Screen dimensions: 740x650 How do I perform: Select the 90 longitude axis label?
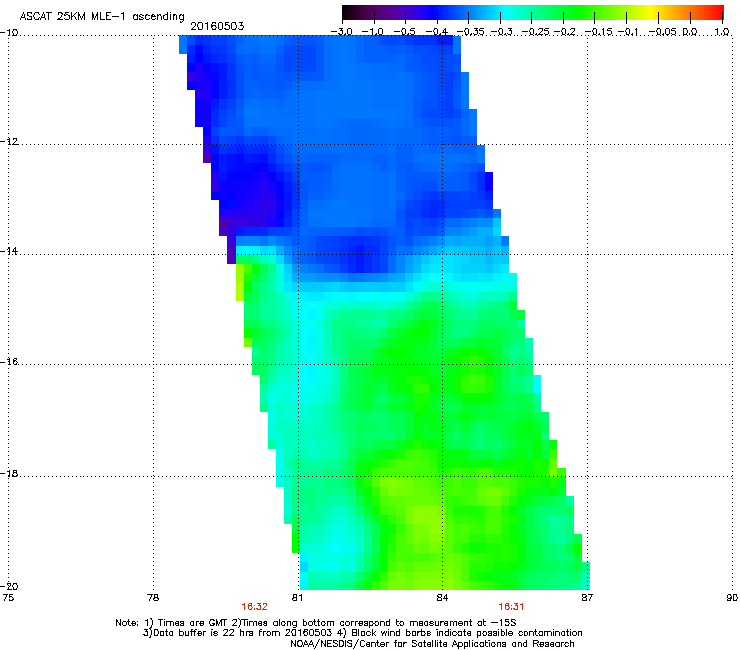(x=732, y=598)
